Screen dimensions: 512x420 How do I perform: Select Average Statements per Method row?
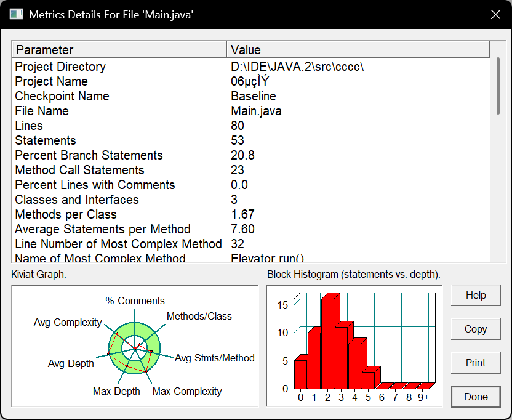(x=251, y=229)
